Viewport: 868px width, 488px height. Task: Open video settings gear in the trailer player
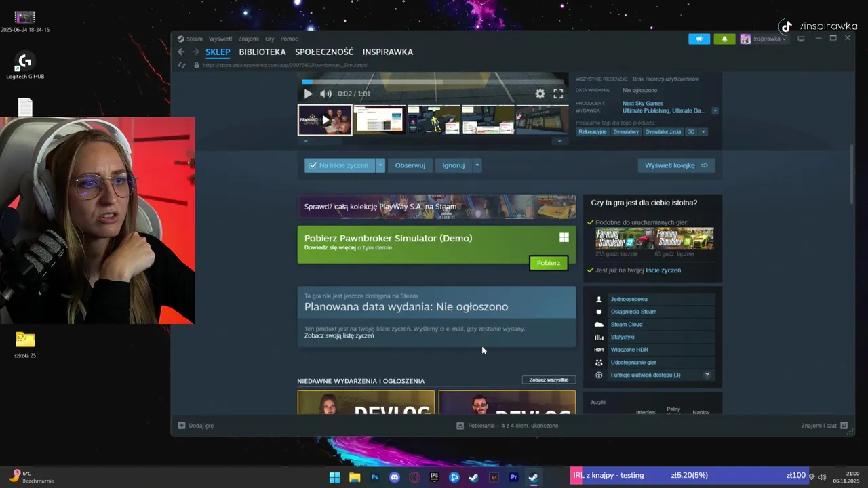click(x=540, y=94)
